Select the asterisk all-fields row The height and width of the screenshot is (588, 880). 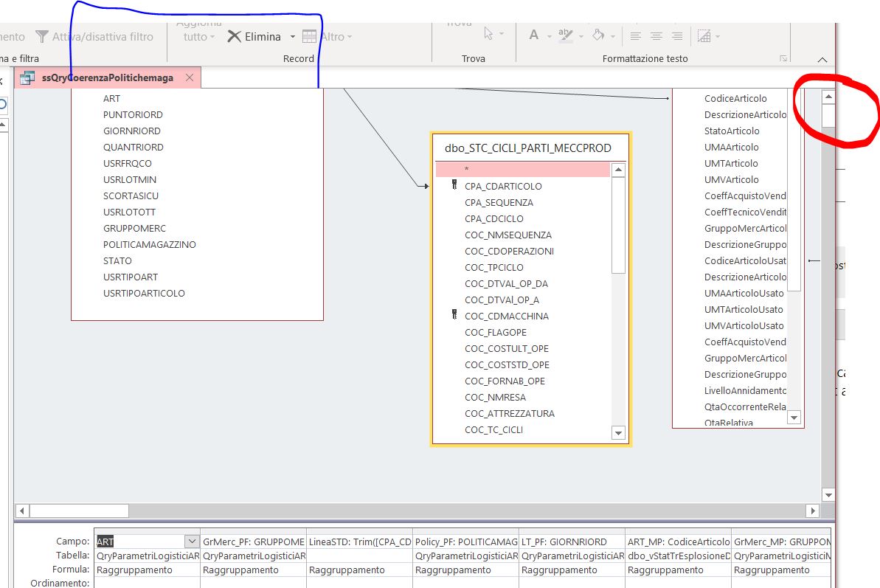click(x=522, y=170)
